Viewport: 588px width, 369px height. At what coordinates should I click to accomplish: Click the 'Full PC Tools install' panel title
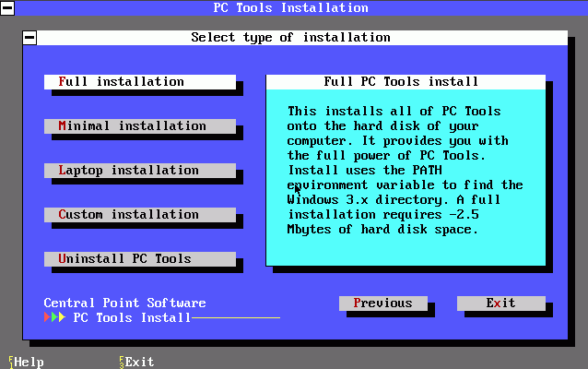(x=401, y=82)
